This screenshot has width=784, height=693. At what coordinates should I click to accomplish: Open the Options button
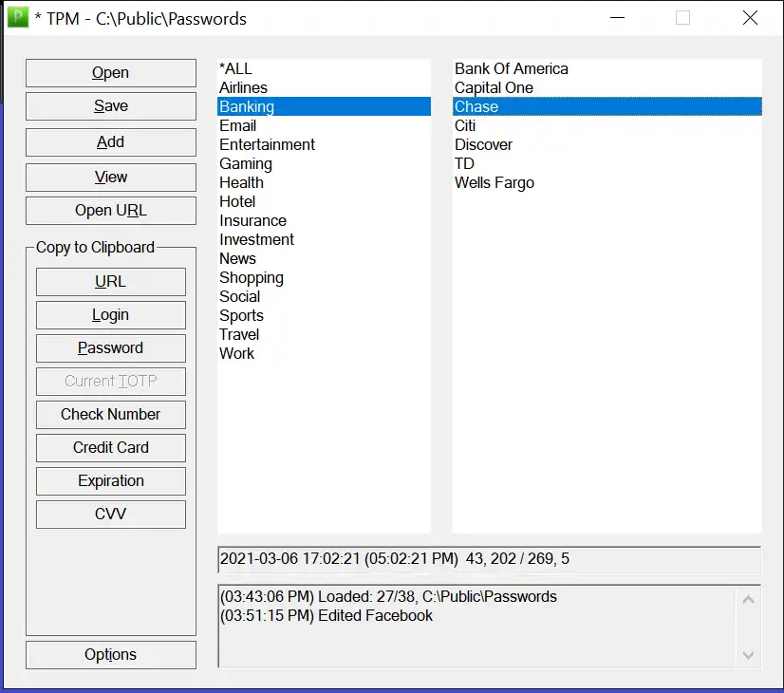click(110, 655)
